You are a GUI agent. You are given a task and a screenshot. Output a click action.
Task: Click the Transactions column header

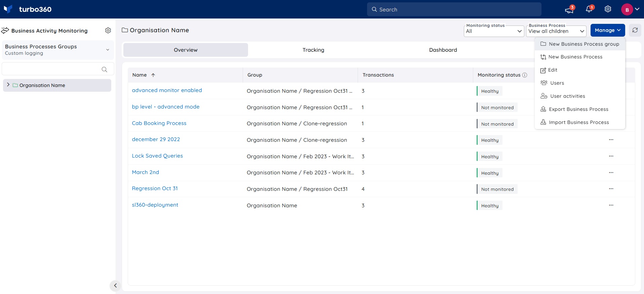(415, 75)
